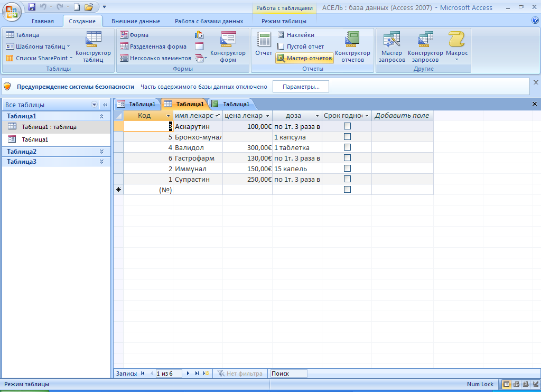Tick Срок годности checkbox for Супрастин
Screen dimensions: 541x392
tap(347, 179)
